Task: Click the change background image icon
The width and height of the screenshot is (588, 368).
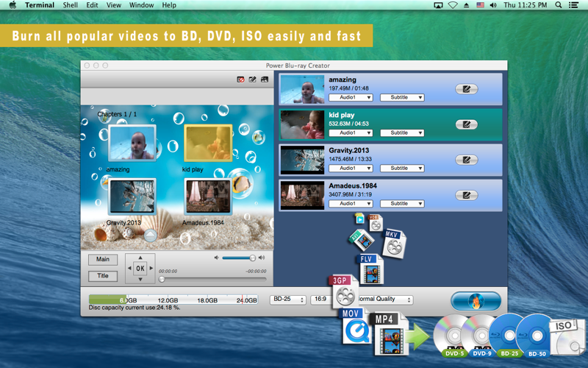Action: coord(265,79)
